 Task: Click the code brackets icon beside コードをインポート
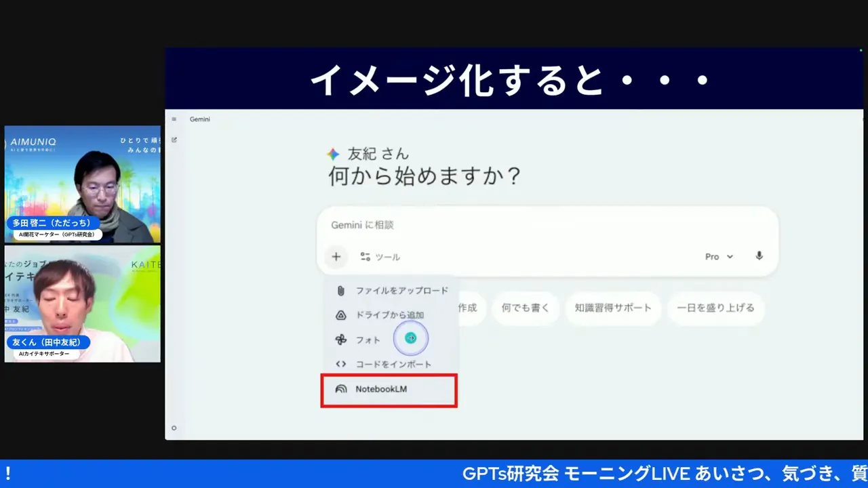340,364
